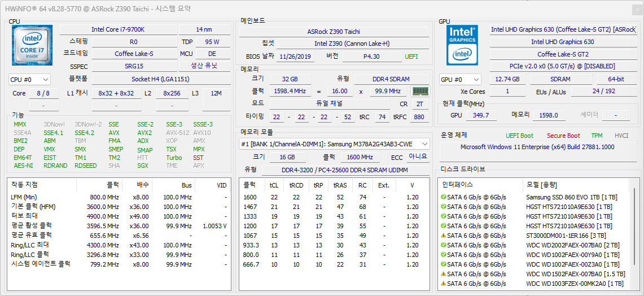
Task: Click the status icon for WDC WD1002FAEX-00Z3A0
Action: coord(443,264)
